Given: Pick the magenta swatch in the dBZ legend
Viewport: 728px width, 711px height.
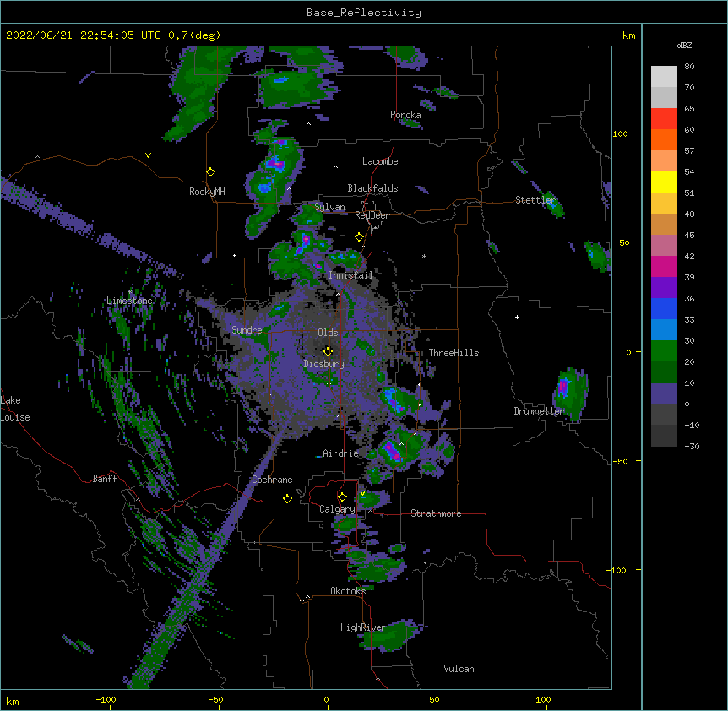Looking at the screenshot, I should [x=664, y=266].
